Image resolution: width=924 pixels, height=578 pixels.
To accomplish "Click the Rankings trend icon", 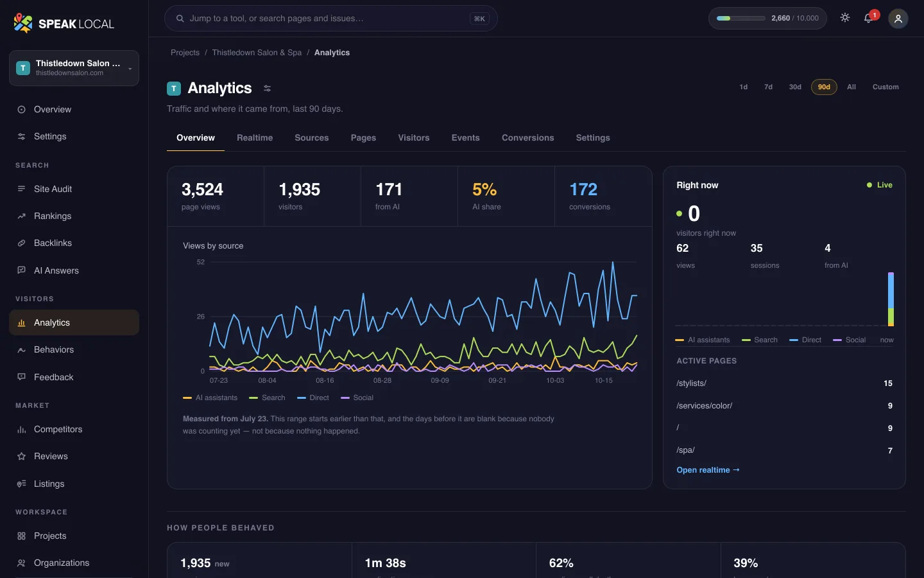I will [x=21, y=216].
